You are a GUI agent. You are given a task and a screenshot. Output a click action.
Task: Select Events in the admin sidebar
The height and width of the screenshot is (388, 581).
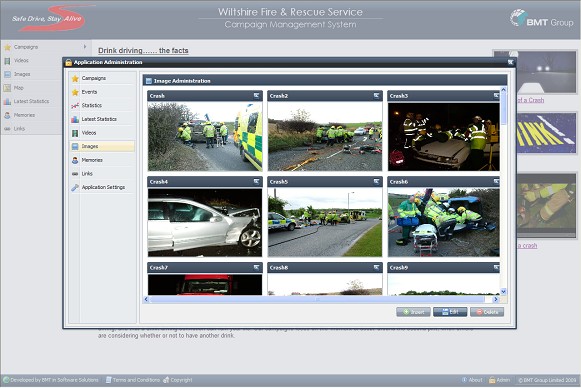tap(102, 92)
